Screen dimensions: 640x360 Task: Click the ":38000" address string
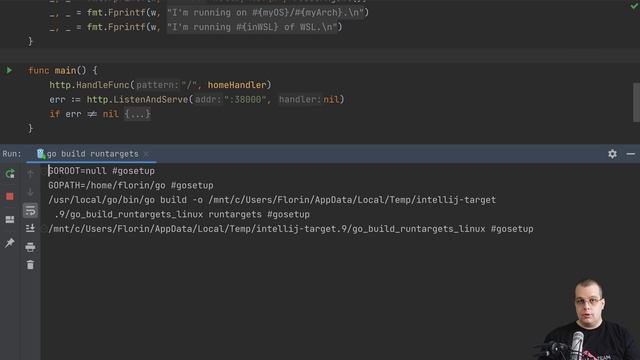tap(245, 100)
